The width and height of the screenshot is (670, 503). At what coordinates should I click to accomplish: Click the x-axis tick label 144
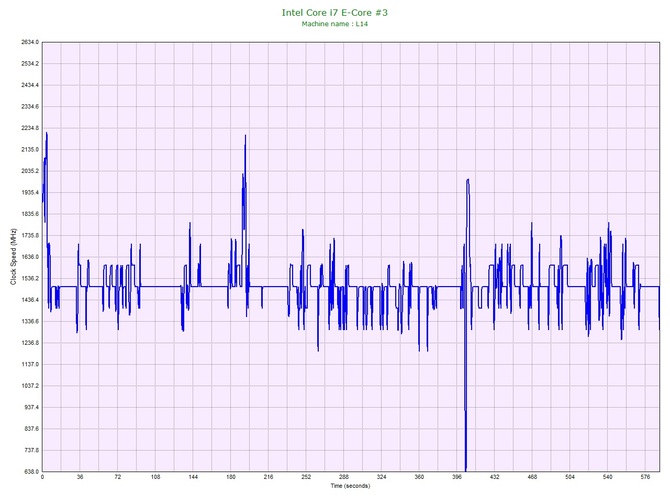click(x=193, y=477)
